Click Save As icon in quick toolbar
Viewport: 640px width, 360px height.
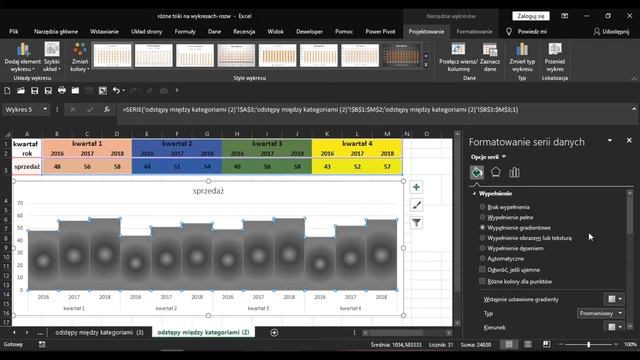coord(48,91)
